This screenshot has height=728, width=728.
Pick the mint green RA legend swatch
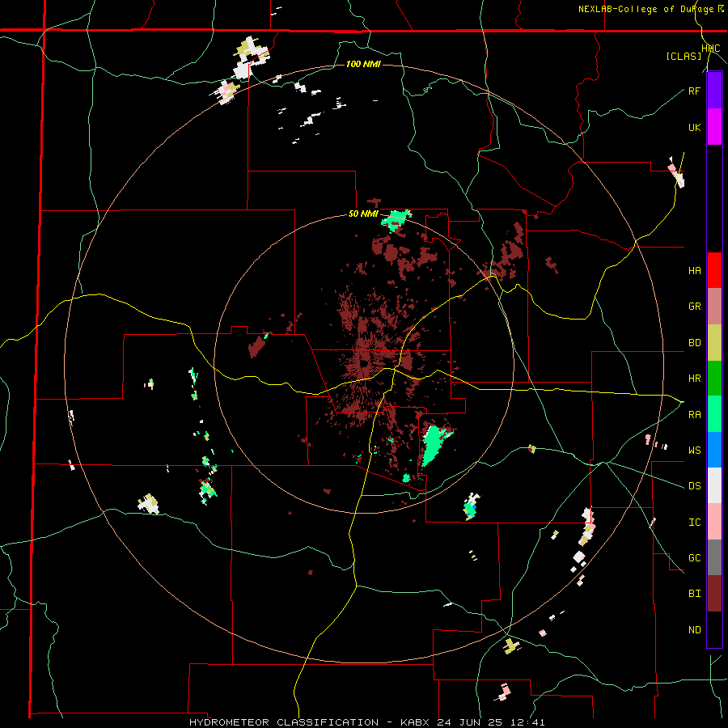pos(714,414)
